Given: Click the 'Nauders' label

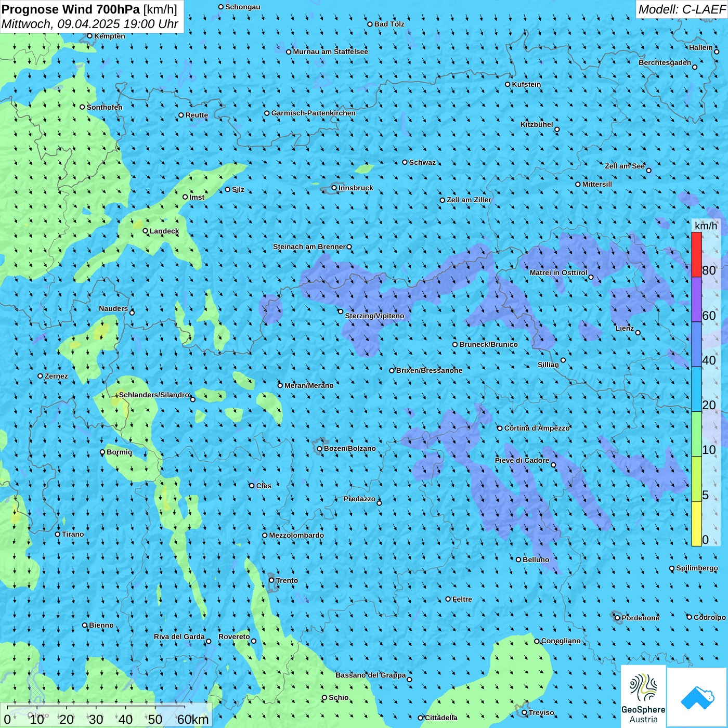Looking at the screenshot, I should tap(113, 308).
